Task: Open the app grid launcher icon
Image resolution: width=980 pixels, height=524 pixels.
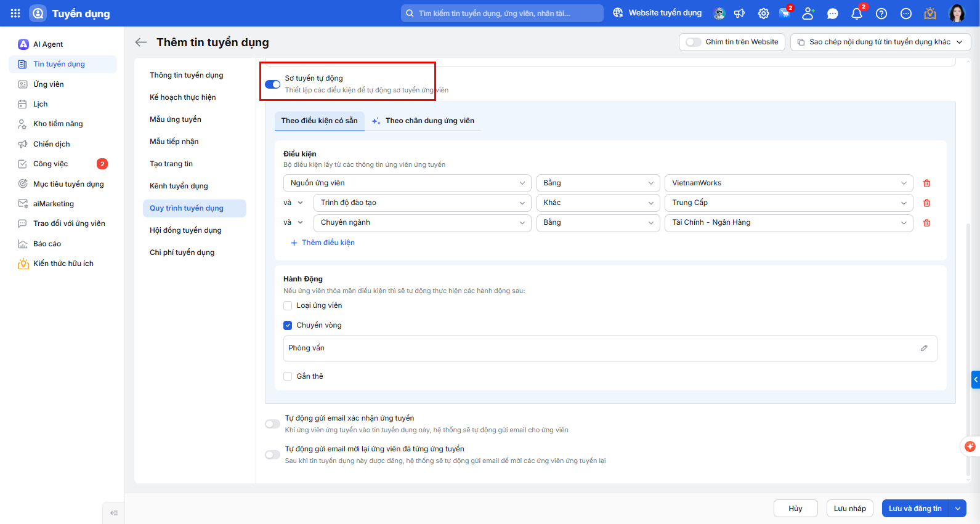Action: 15,13
